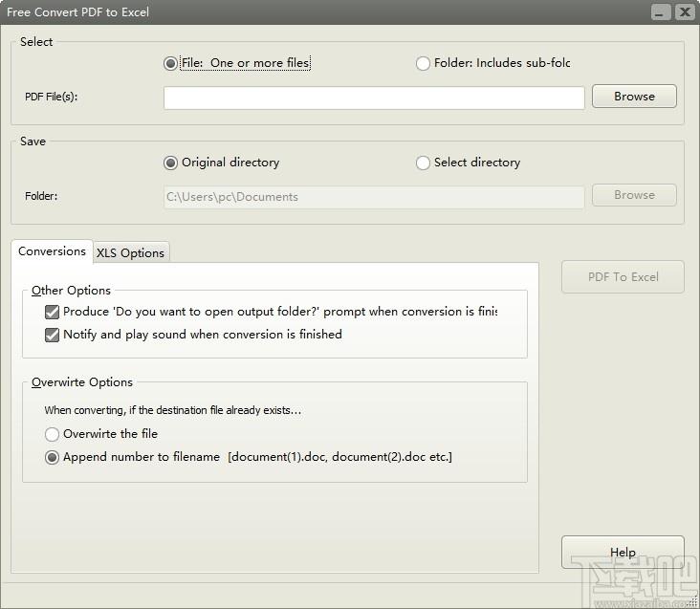
Task: Click Browse next to PDF File(s) field
Action: click(x=634, y=97)
